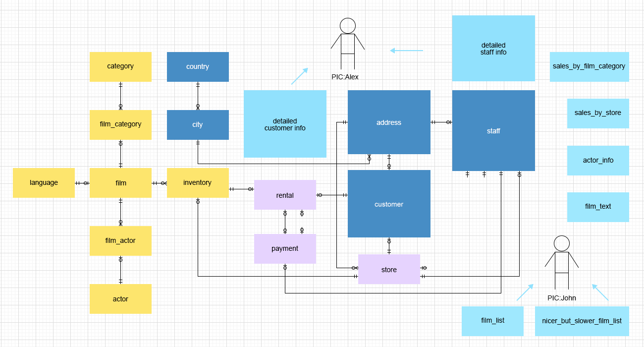Click the staff entity box

point(493,130)
